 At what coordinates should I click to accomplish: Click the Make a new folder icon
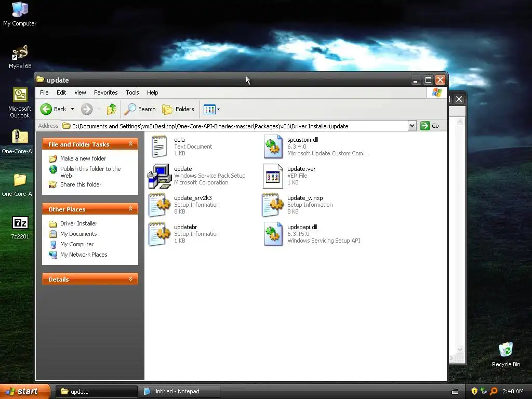pyautogui.click(x=52, y=158)
